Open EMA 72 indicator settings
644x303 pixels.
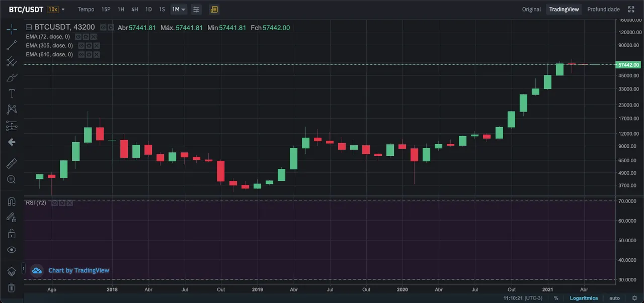point(86,37)
